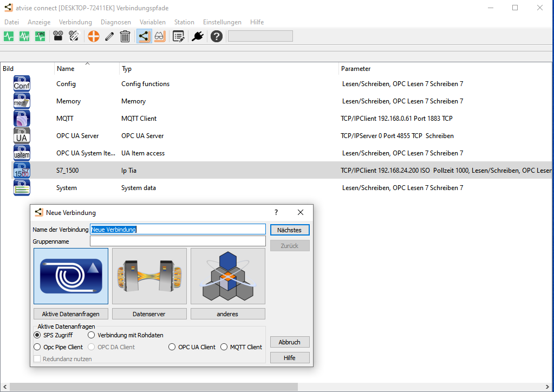Click the pencil edit icon in toolbar

[109, 36]
